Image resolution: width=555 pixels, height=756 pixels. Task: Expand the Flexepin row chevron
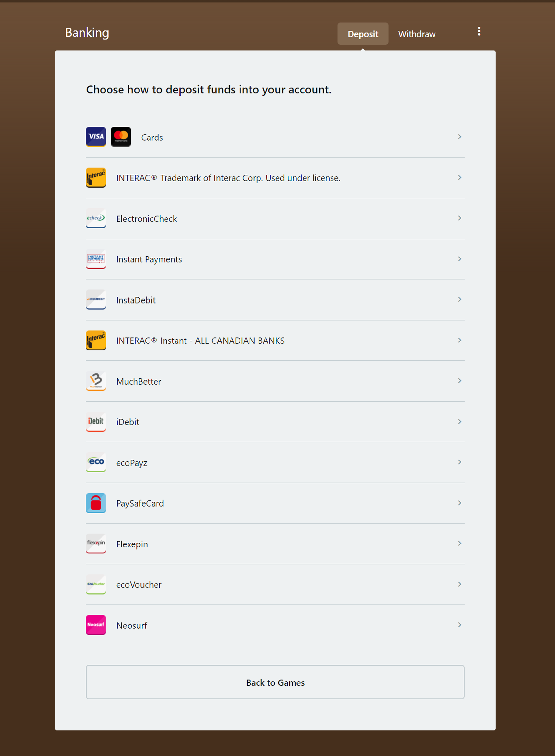(460, 544)
